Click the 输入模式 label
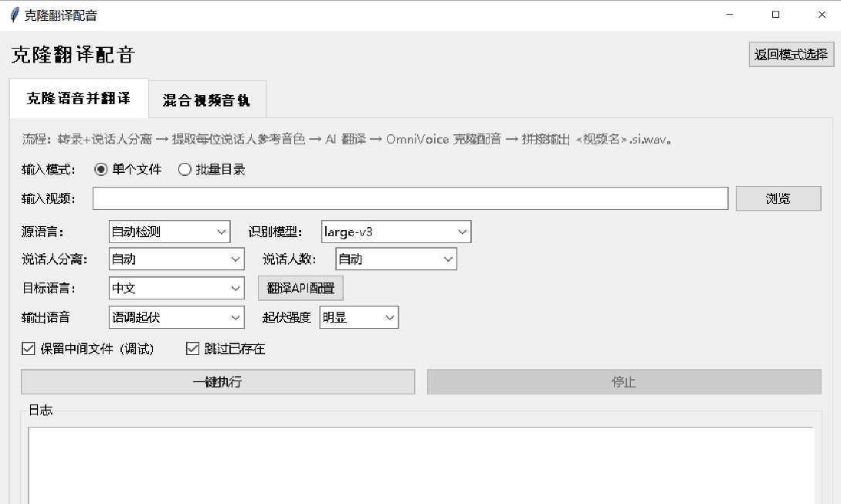This screenshot has width=841, height=504. [x=49, y=170]
